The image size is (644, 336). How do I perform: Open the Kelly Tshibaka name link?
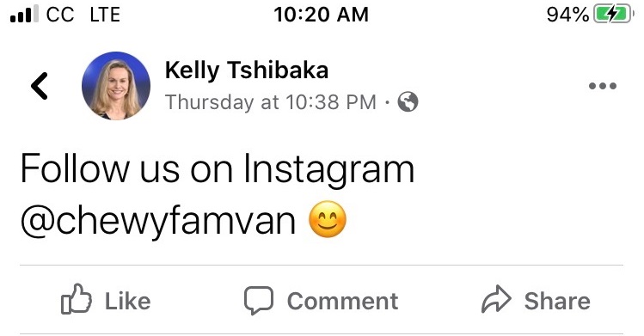point(247,70)
